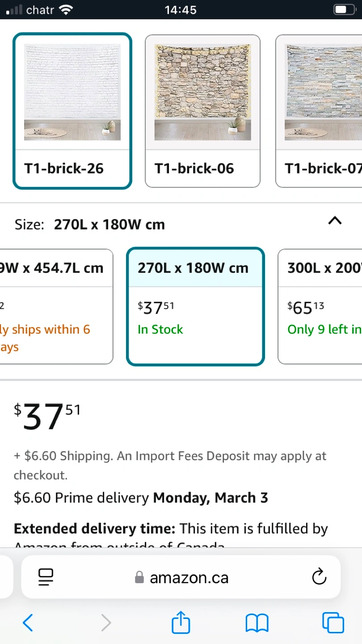Image resolution: width=362 pixels, height=644 pixels.
Task: Open Safari bookmarks
Action: (x=257, y=622)
